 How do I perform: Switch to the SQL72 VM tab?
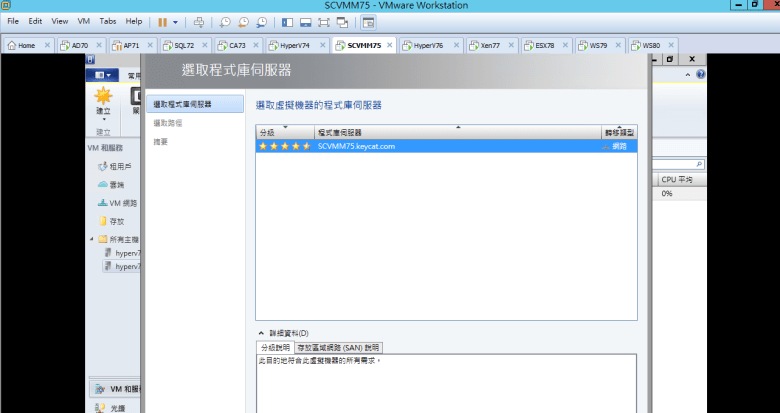[183, 45]
